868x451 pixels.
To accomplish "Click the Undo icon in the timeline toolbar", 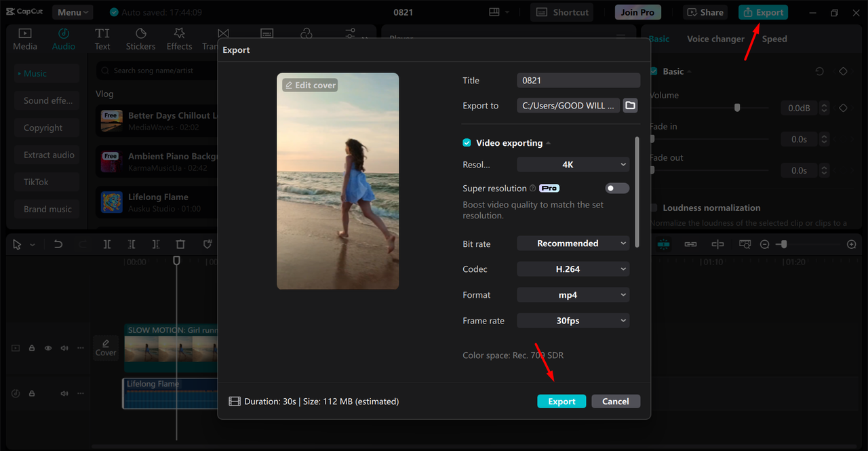I will tap(58, 244).
